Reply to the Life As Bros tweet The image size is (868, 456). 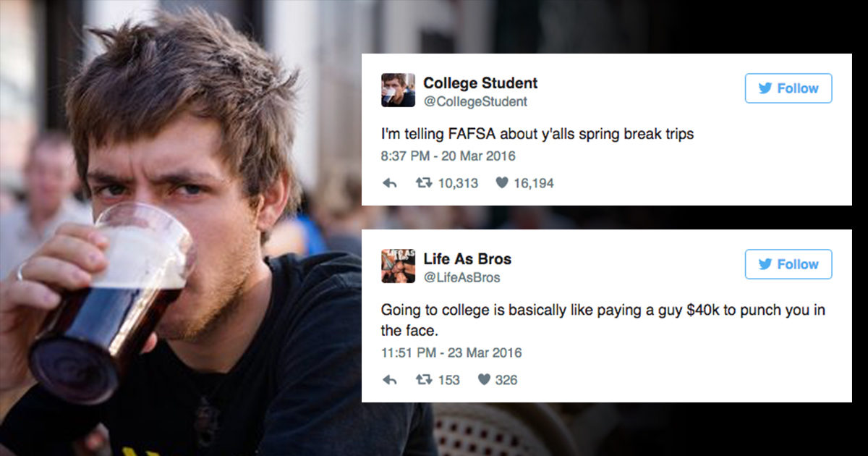(390, 380)
